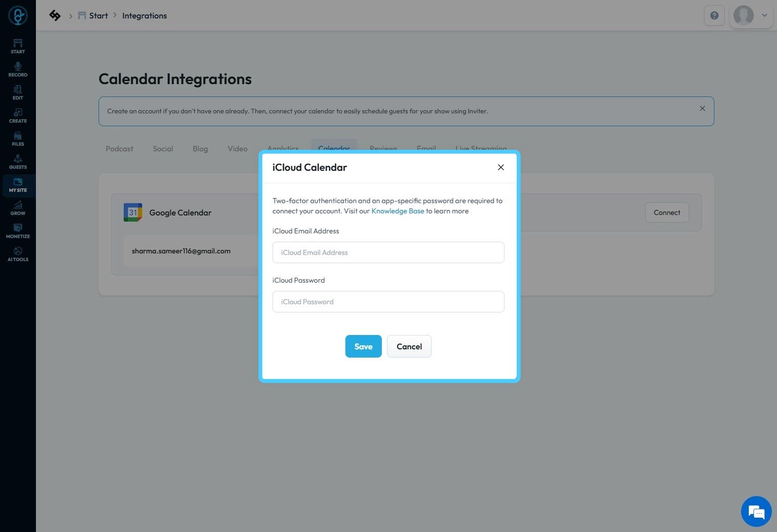Expand the account dropdown arrow
Screen dimensions: 777x532
(x=764, y=15)
